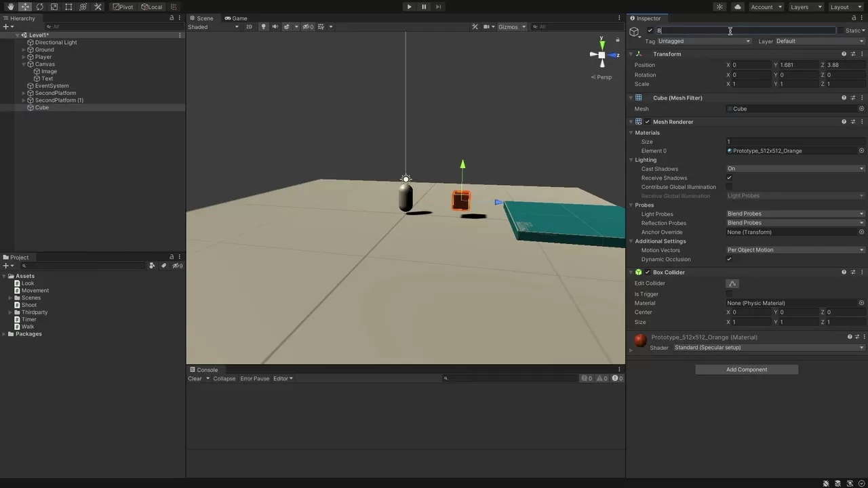This screenshot has height=488, width=868.
Task: Mute scene audio in the Scene view
Action: pyautogui.click(x=275, y=26)
